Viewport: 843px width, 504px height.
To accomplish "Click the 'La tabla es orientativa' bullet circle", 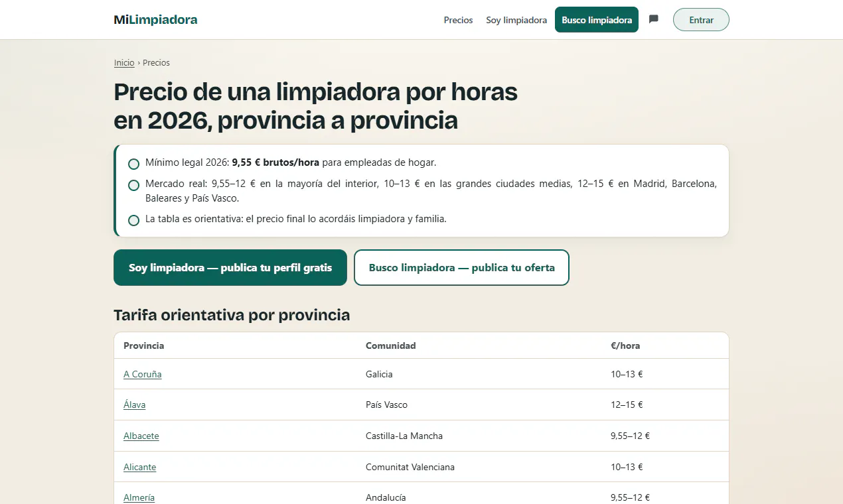I will click(x=133, y=220).
